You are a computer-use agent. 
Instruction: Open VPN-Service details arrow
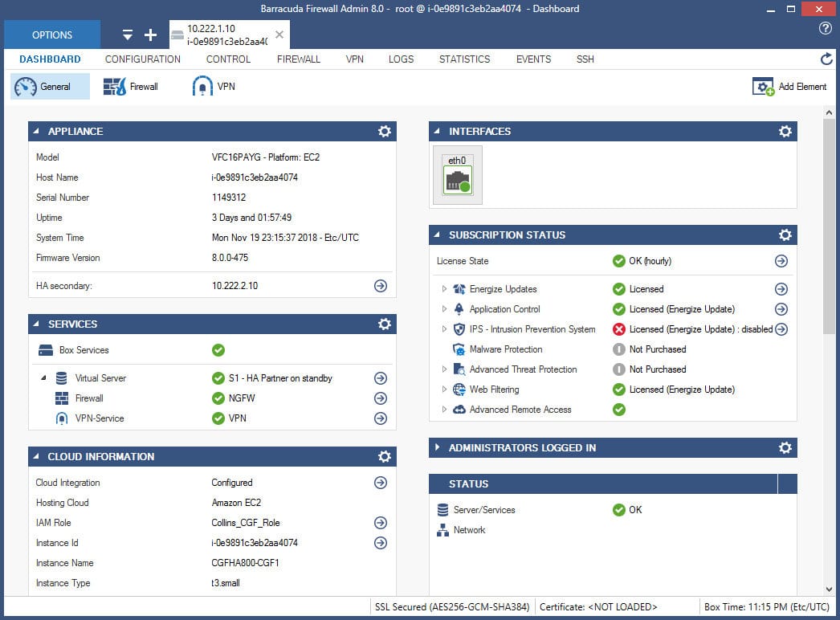click(x=381, y=418)
